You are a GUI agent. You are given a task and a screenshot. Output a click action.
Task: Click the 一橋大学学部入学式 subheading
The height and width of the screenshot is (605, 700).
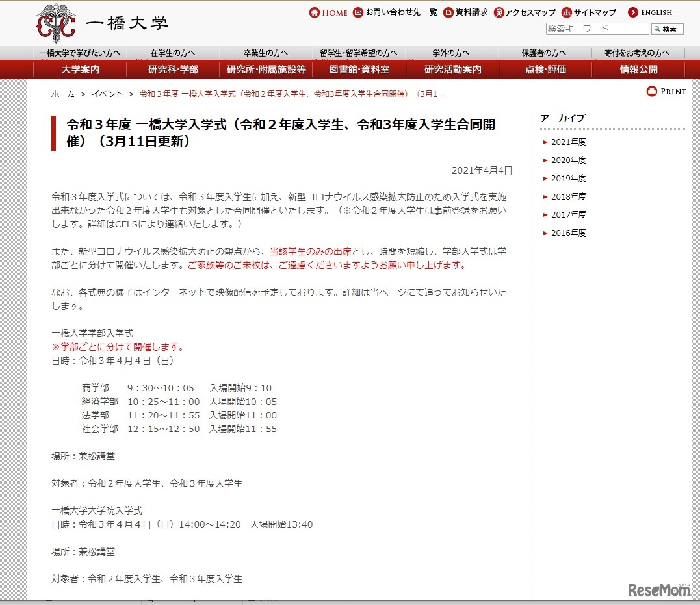click(x=92, y=333)
